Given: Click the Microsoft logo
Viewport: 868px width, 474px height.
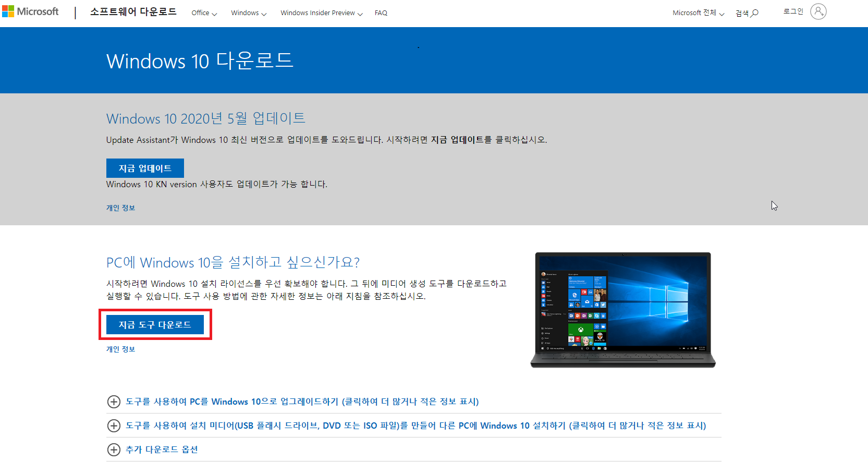Looking at the screenshot, I should (30, 11).
